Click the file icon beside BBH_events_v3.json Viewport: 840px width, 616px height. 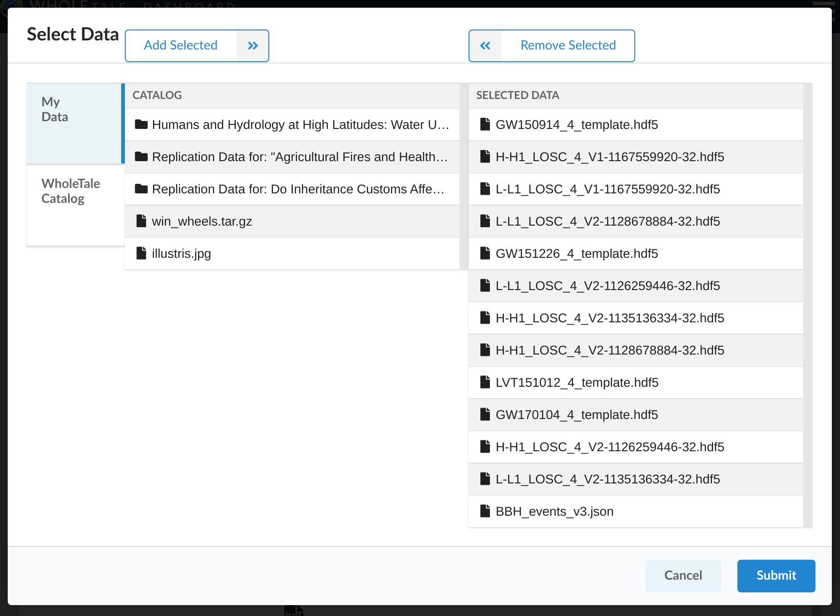pyautogui.click(x=484, y=511)
